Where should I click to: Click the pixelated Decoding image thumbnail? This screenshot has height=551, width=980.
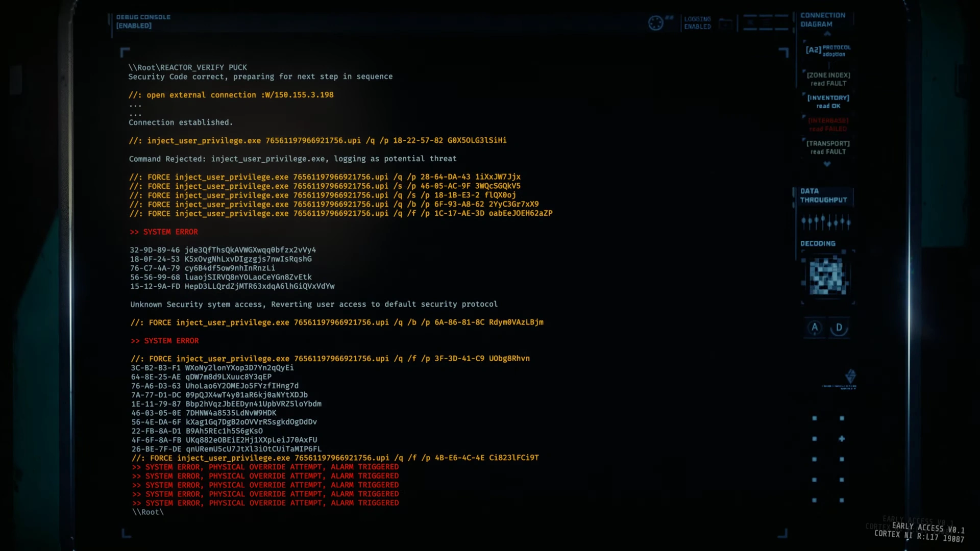827,276
